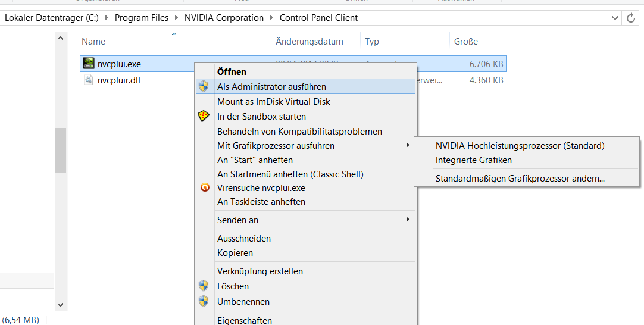The height and width of the screenshot is (325, 644).
Task: Choose Behandeln von Kompatibilitätsproblemen
Action: coord(305,132)
